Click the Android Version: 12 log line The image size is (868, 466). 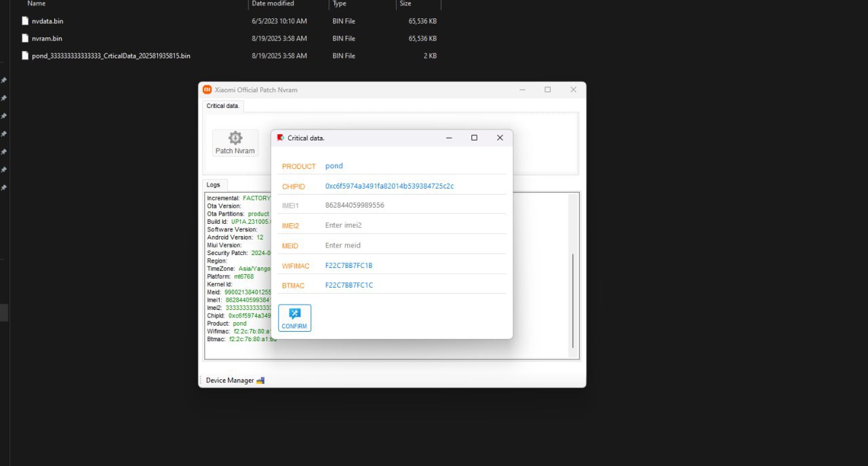click(x=235, y=237)
